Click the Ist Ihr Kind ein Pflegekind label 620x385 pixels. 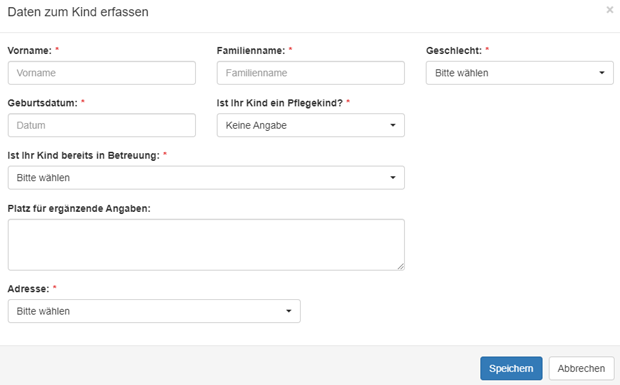280,103
